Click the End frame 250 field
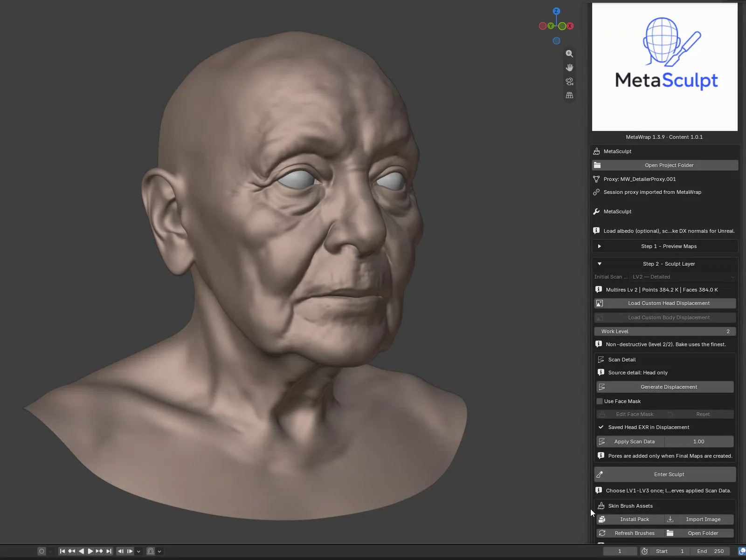Viewport: 746px width, 560px height. 710,551
